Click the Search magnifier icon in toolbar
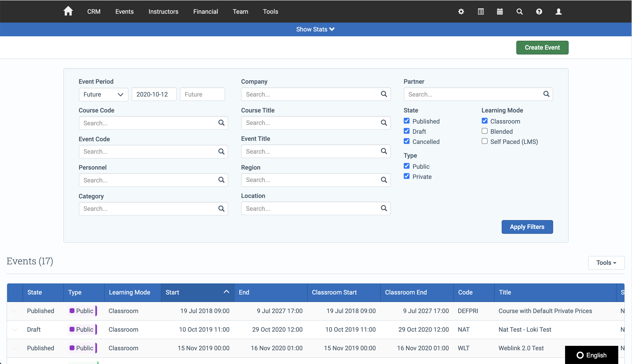632x364 pixels. coord(520,11)
